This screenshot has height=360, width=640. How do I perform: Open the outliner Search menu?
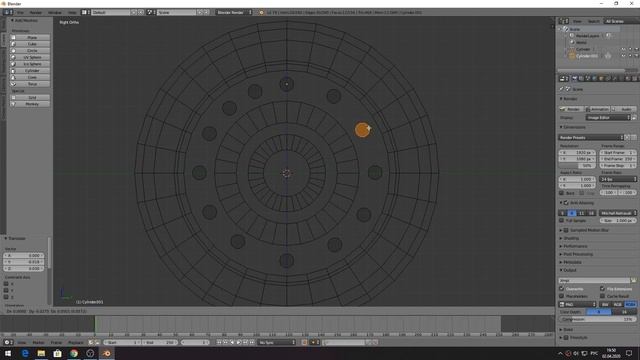(x=593, y=21)
